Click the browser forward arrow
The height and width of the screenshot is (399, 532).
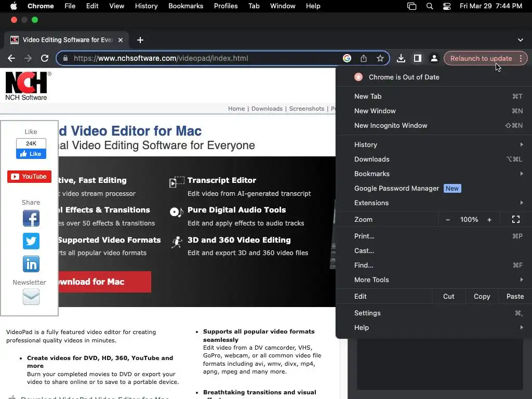click(x=28, y=58)
